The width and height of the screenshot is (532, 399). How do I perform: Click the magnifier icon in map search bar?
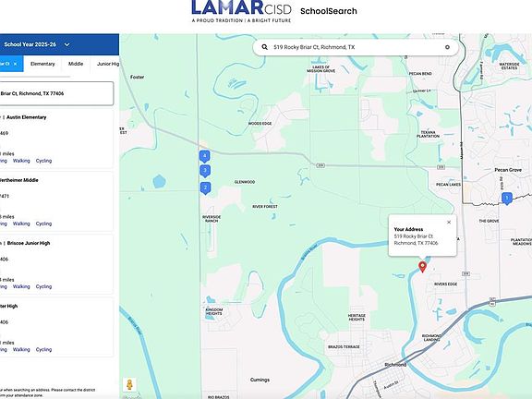pyautogui.click(x=265, y=47)
